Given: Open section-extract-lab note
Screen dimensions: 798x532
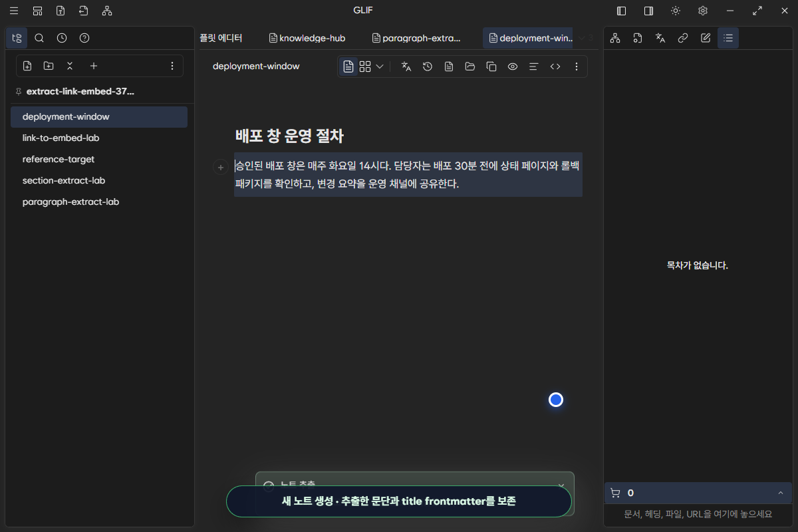Looking at the screenshot, I should (x=99, y=180).
